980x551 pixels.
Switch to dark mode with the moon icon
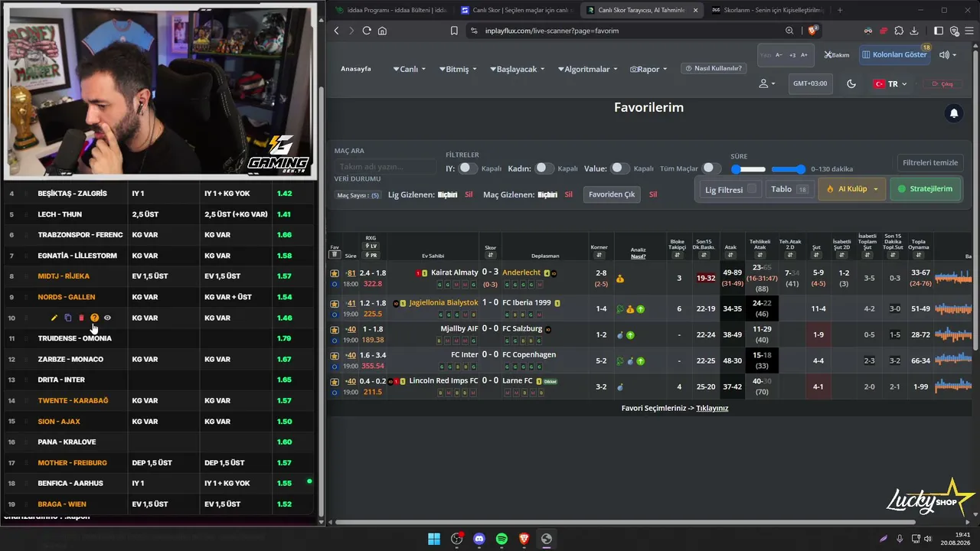(x=851, y=83)
